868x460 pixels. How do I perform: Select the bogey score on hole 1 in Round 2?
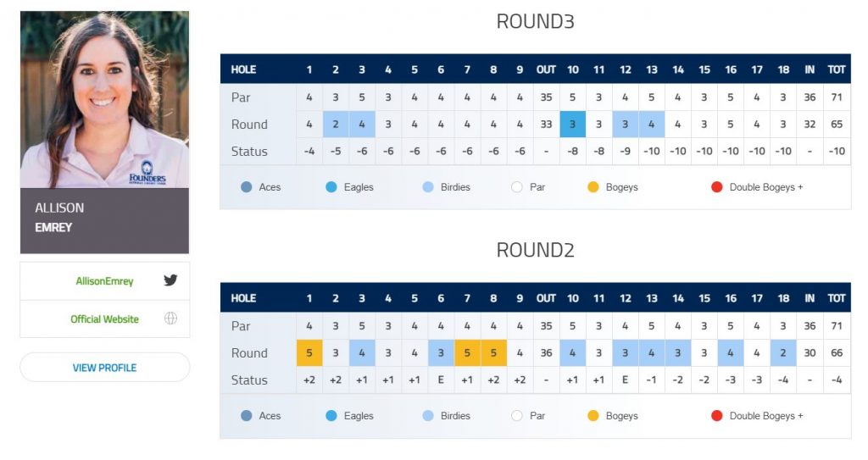(x=309, y=353)
